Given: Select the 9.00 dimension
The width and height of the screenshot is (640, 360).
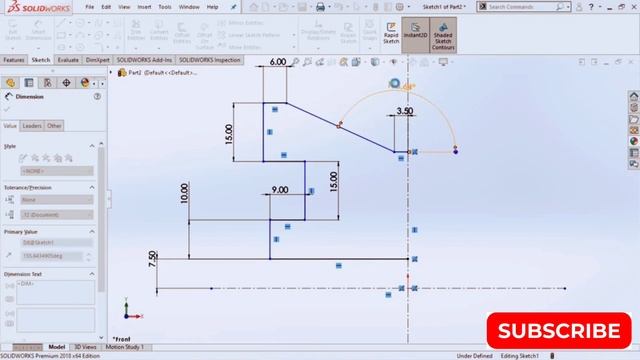Looking at the screenshot, I should pyautogui.click(x=280, y=190).
